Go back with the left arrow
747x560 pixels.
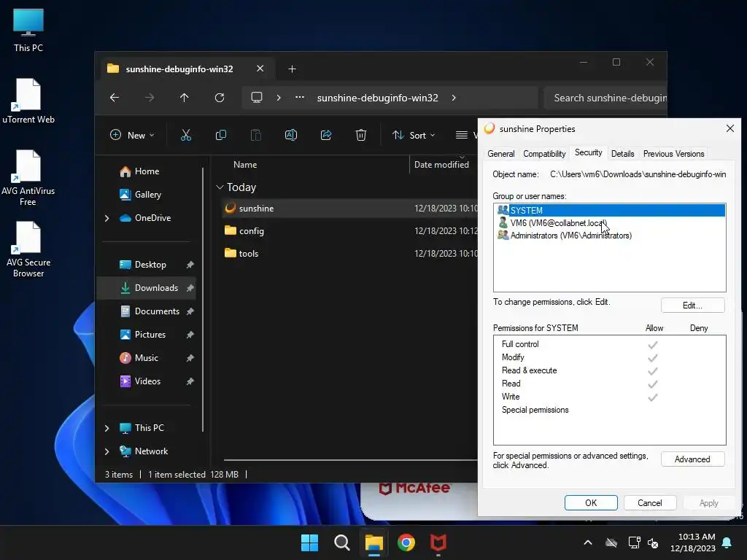(x=115, y=98)
